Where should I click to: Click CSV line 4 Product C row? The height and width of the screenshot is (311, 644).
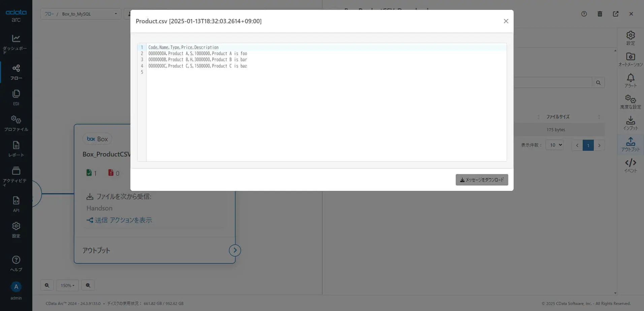coord(198,66)
